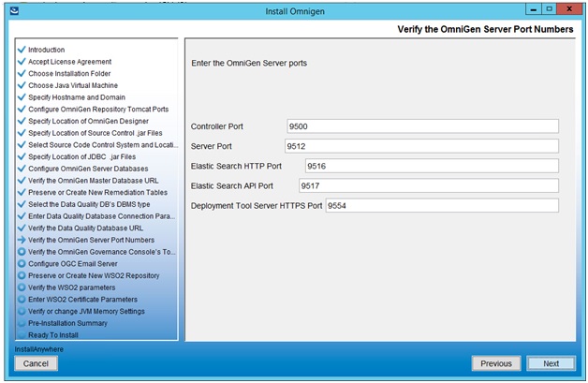This screenshot has height=383, width=588.
Task: Click the checkmark beside Accept License Agreement
Action: pyautogui.click(x=22, y=61)
